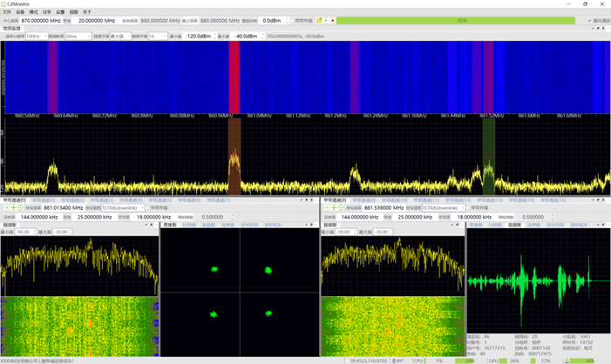Click first round icon in 窄带通道[0] toolbar

coord(7,208)
